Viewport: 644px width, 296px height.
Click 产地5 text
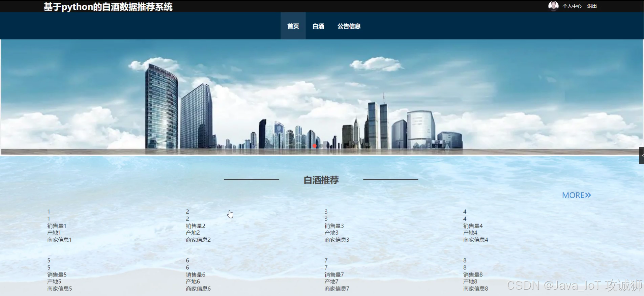pos(54,281)
